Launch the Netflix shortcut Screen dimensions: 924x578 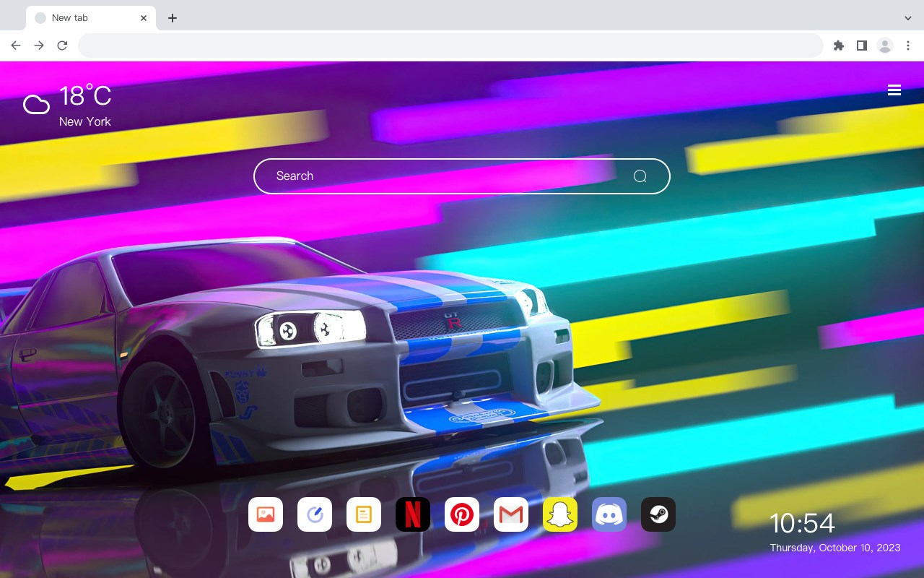(x=413, y=514)
